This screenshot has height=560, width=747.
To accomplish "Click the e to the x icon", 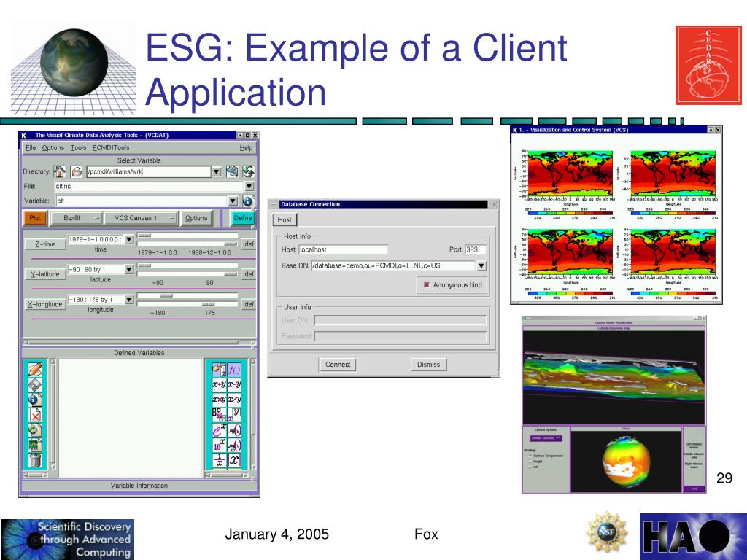I will 219,430.
